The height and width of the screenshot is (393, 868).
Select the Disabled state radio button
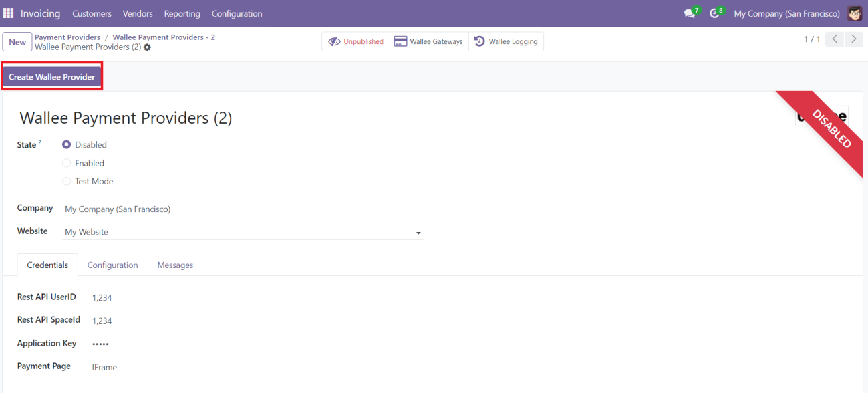pyautogui.click(x=66, y=145)
